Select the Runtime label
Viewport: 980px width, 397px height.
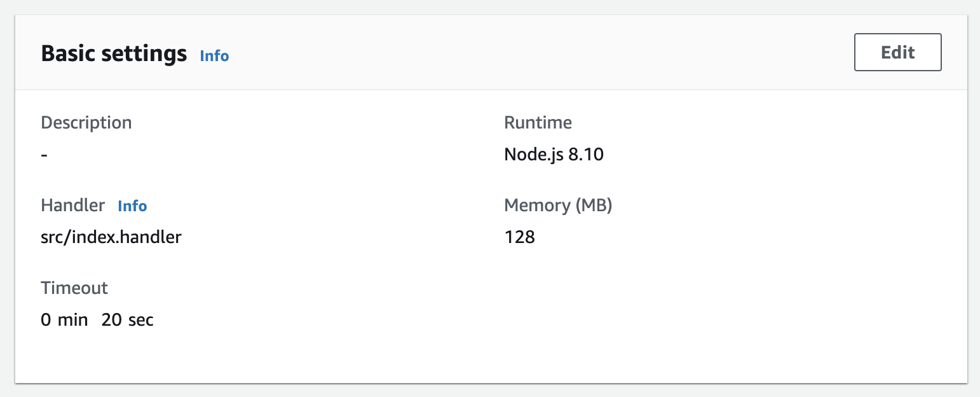coord(538,122)
